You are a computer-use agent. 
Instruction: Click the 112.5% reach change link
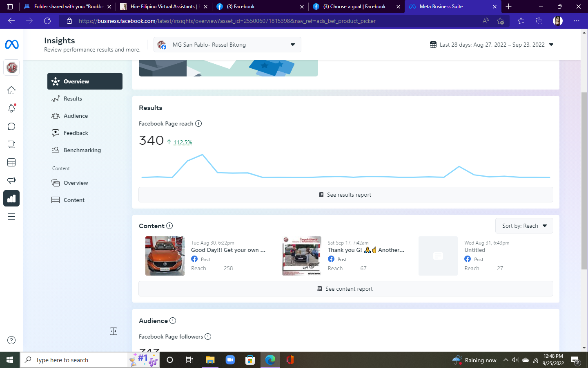click(x=183, y=142)
